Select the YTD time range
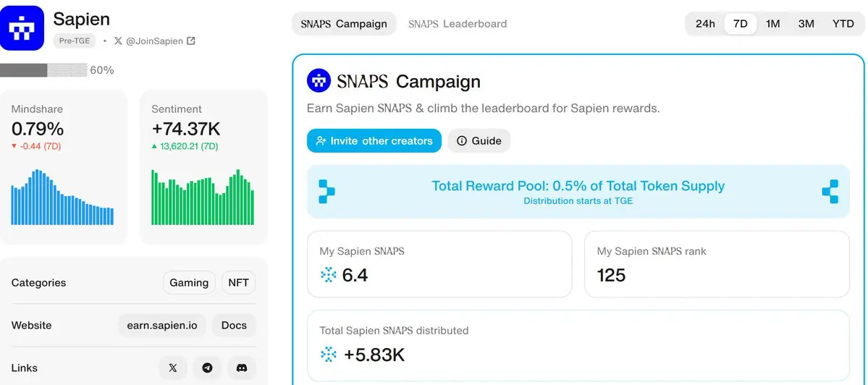The width and height of the screenshot is (868, 385). 843,24
